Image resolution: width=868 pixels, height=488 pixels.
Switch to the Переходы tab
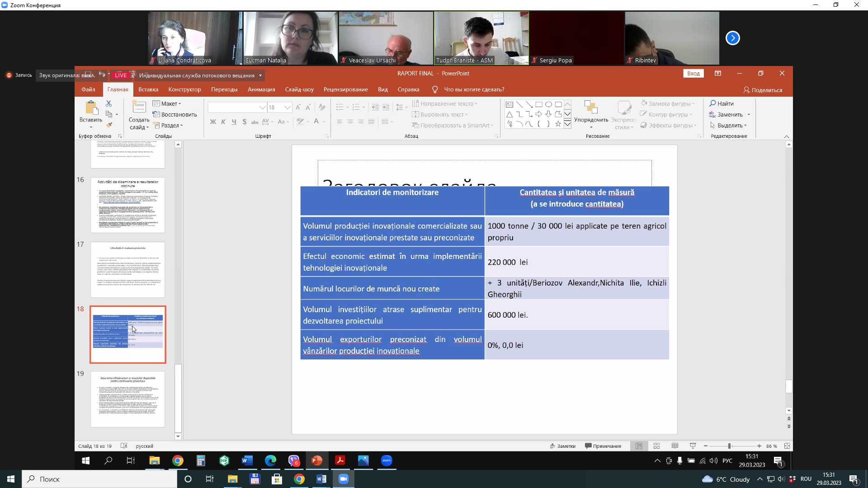coord(224,89)
